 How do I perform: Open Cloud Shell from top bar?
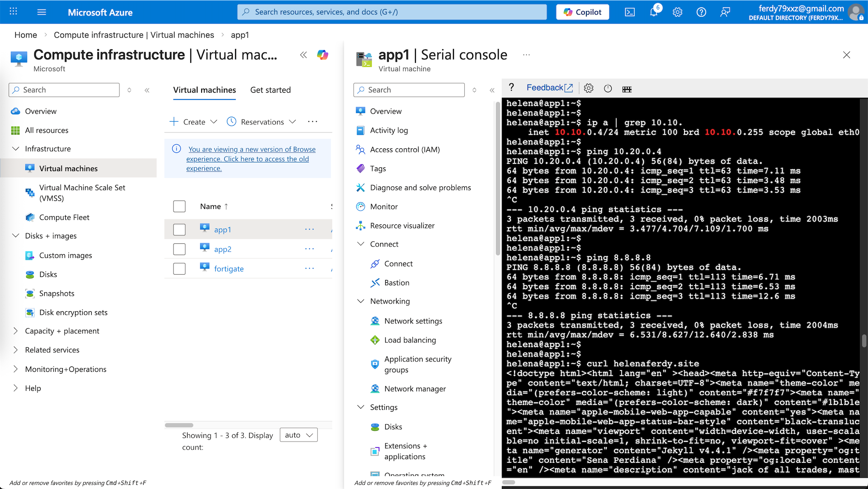pyautogui.click(x=630, y=12)
